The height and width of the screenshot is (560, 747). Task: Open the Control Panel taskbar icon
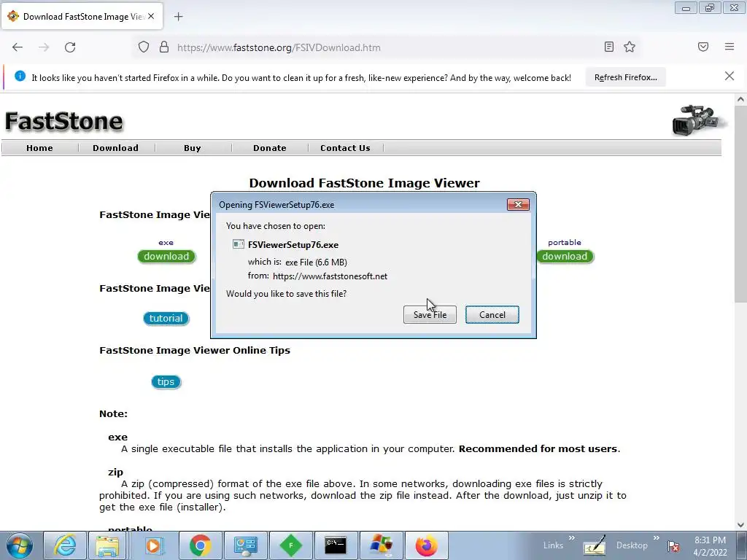pos(245,545)
